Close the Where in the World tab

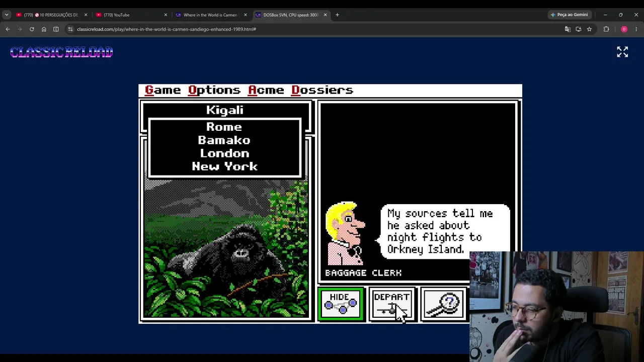246,15
